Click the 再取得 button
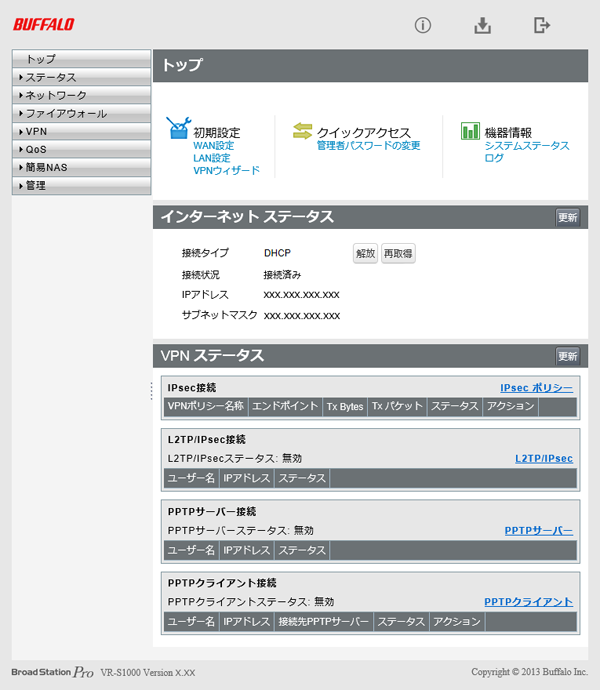 (x=398, y=253)
